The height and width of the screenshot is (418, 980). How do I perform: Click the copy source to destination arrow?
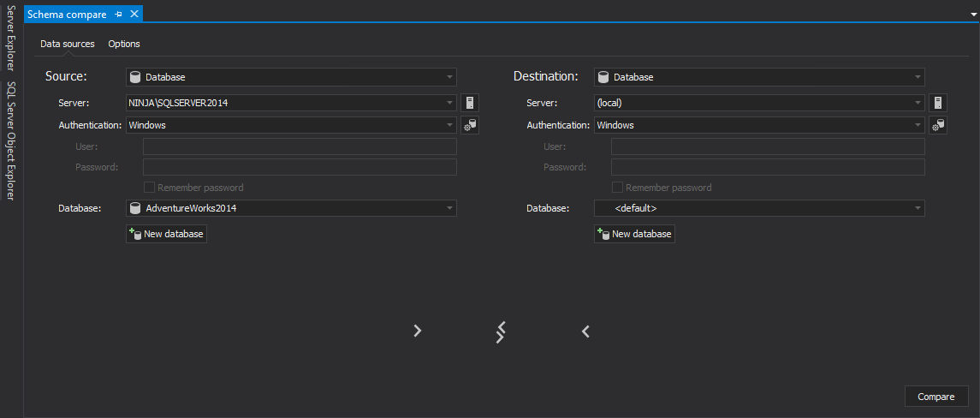(x=417, y=331)
